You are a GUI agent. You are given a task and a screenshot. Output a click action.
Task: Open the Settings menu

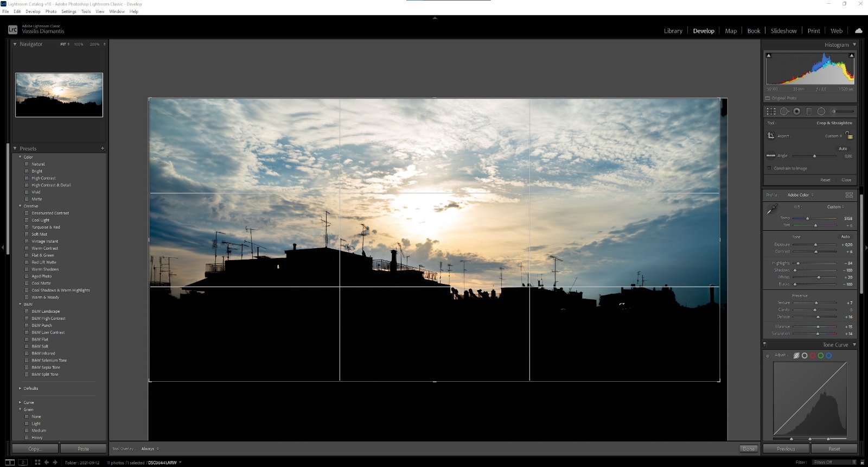tap(69, 11)
